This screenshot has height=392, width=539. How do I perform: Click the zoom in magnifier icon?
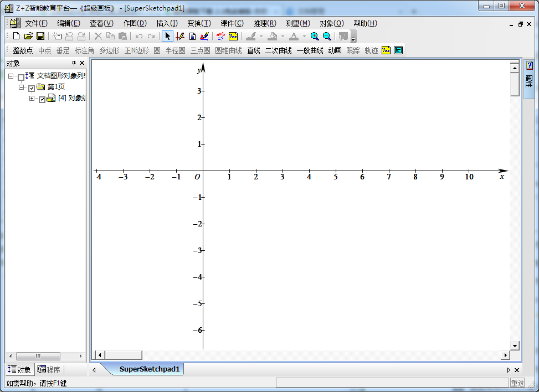[315, 36]
